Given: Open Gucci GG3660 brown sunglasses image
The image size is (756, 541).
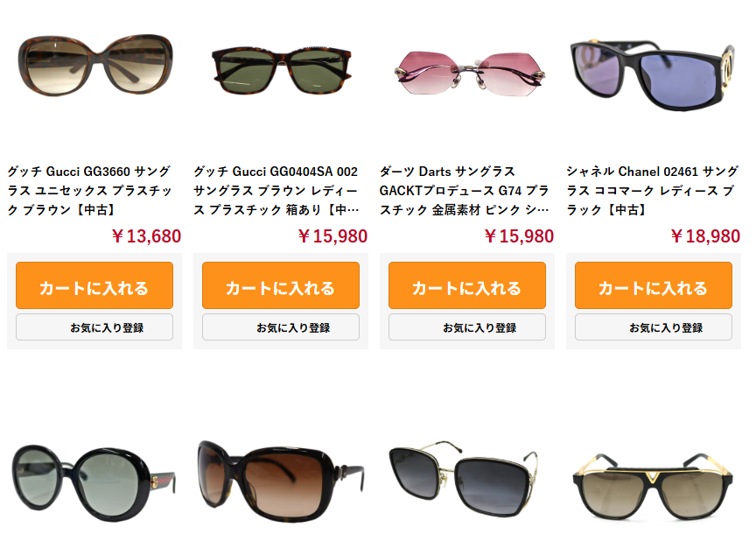Looking at the screenshot, I should click(95, 65).
